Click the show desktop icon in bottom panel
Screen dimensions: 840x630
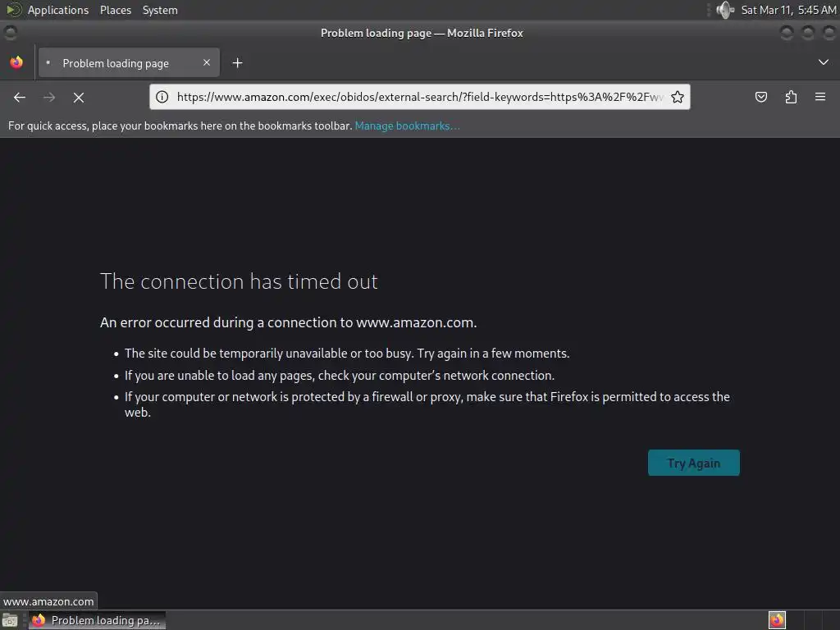pos(10,620)
